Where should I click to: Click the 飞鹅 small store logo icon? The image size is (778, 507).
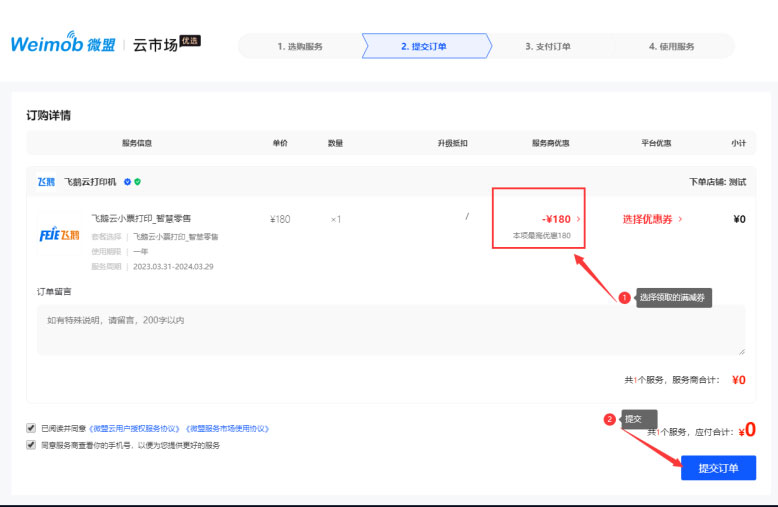(47, 182)
